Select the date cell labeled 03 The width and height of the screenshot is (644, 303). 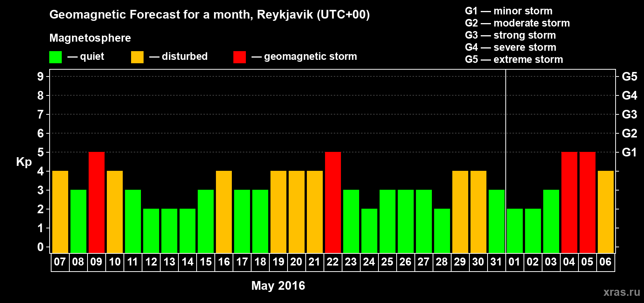[551, 262]
